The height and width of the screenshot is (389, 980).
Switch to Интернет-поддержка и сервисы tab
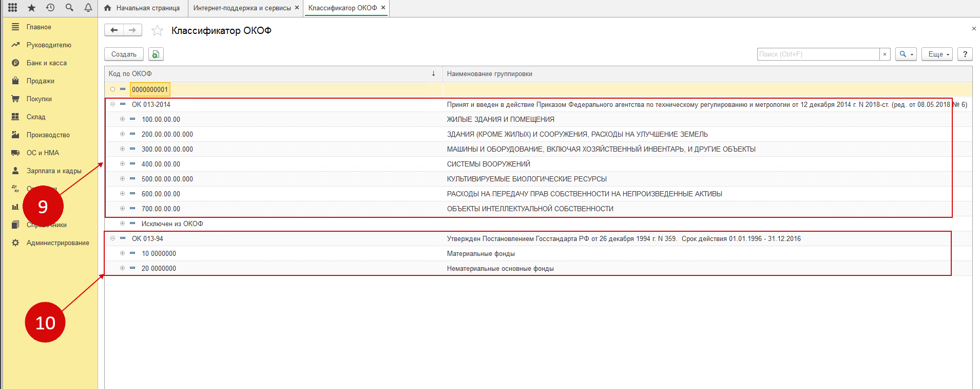coord(242,8)
